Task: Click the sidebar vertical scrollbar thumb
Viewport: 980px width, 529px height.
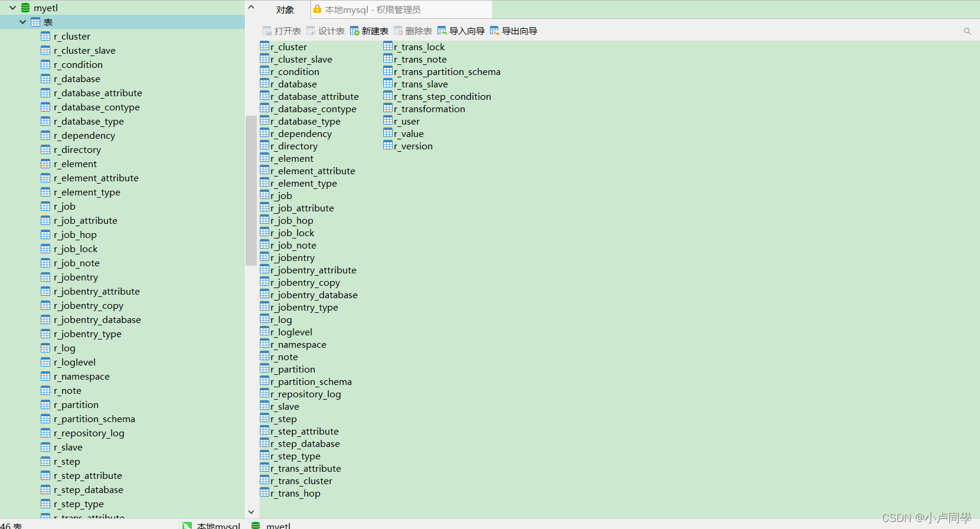Action: (251, 190)
